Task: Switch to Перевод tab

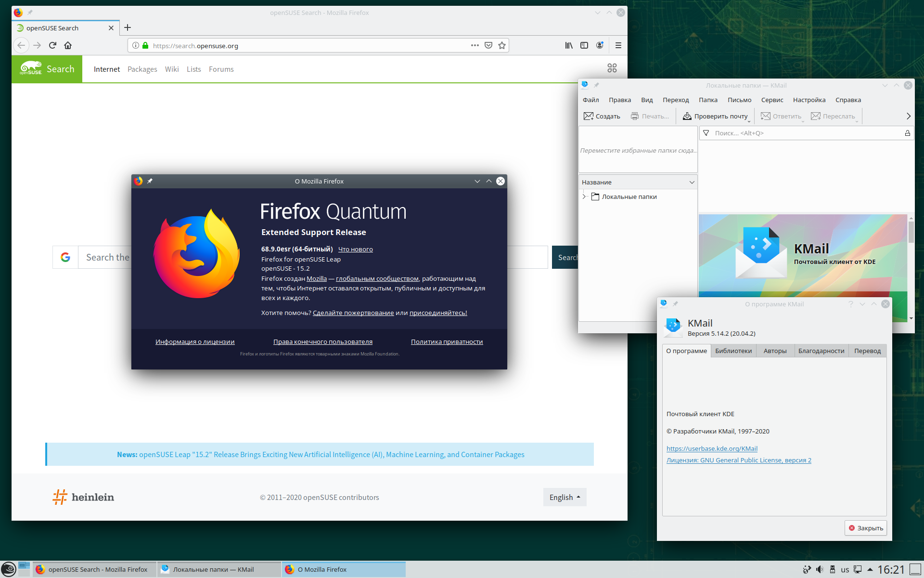Action: click(x=867, y=351)
